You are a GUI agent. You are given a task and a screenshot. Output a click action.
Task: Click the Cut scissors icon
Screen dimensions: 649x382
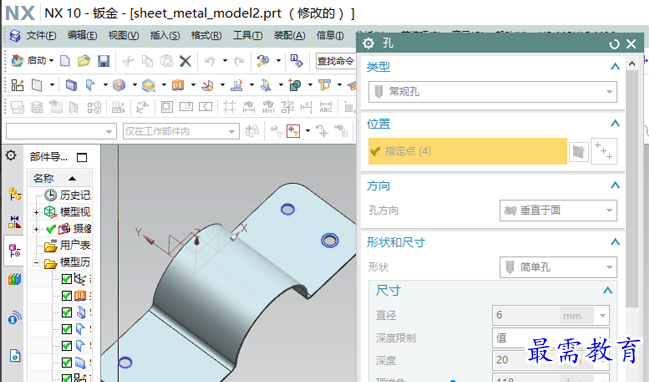click(128, 61)
